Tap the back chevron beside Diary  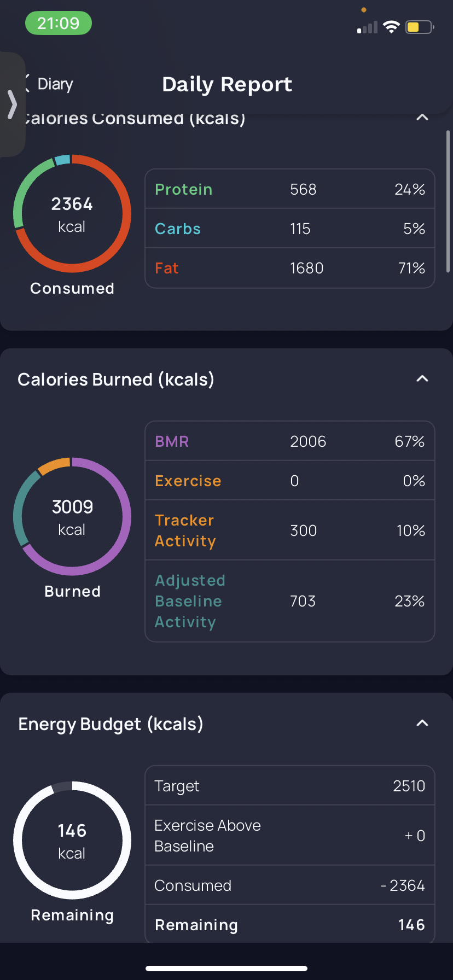[x=27, y=84]
